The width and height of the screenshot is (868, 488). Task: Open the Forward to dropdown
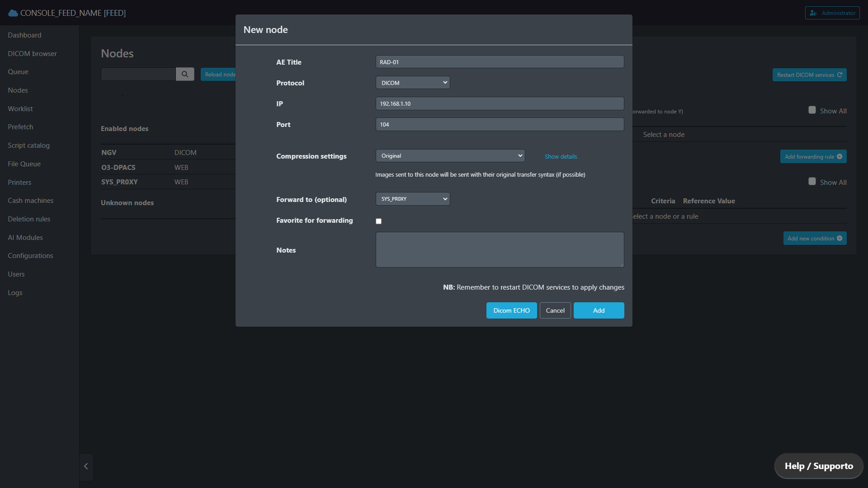click(x=413, y=199)
